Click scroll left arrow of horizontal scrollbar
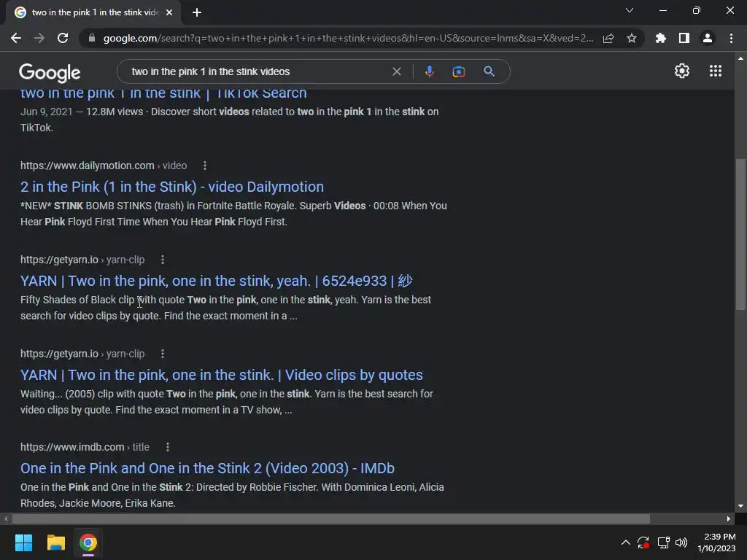The width and height of the screenshot is (747, 560). (x=6, y=518)
